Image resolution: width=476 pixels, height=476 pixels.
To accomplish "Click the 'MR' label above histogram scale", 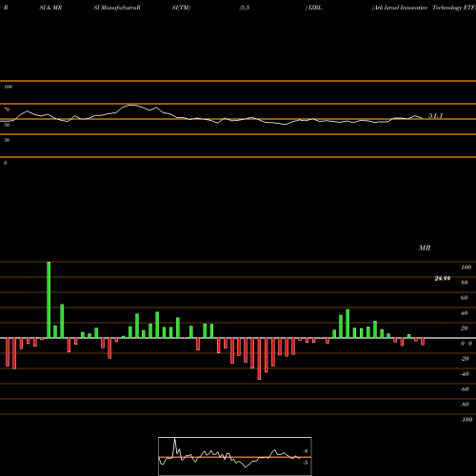I will (425, 248).
